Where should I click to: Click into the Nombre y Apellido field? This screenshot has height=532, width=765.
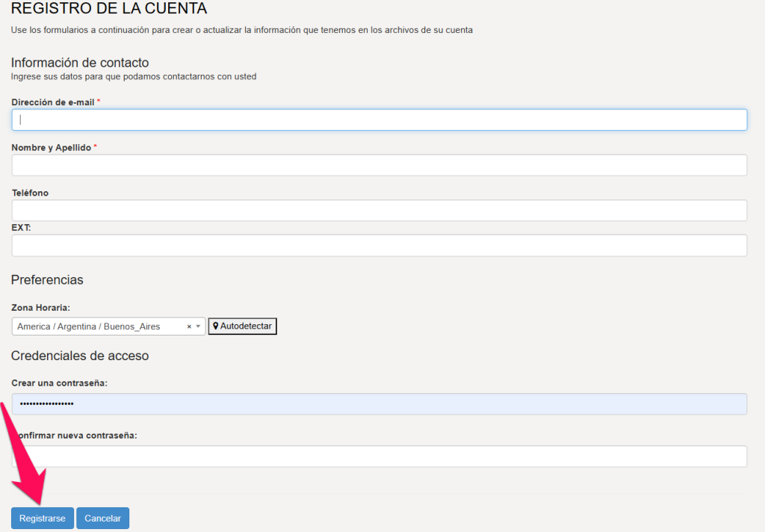[x=380, y=165]
